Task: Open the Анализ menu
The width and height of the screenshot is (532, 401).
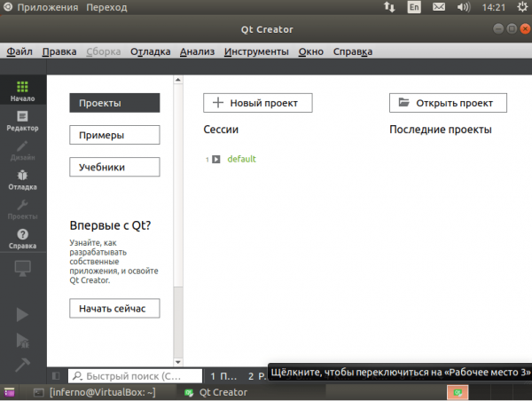Action: pos(197,51)
